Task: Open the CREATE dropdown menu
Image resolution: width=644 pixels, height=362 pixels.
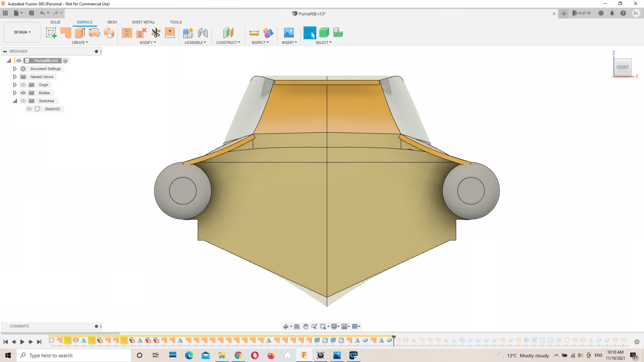Action: [x=80, y=43]
